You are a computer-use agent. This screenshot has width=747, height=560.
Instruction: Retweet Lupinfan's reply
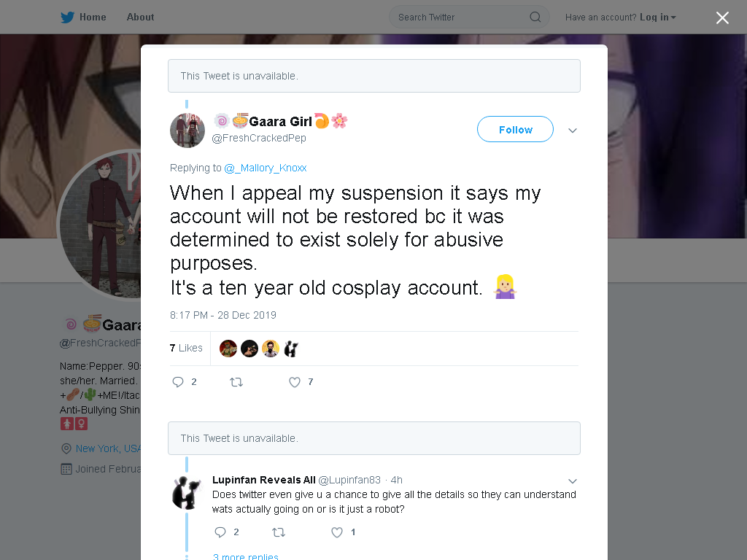pos(279,532)
